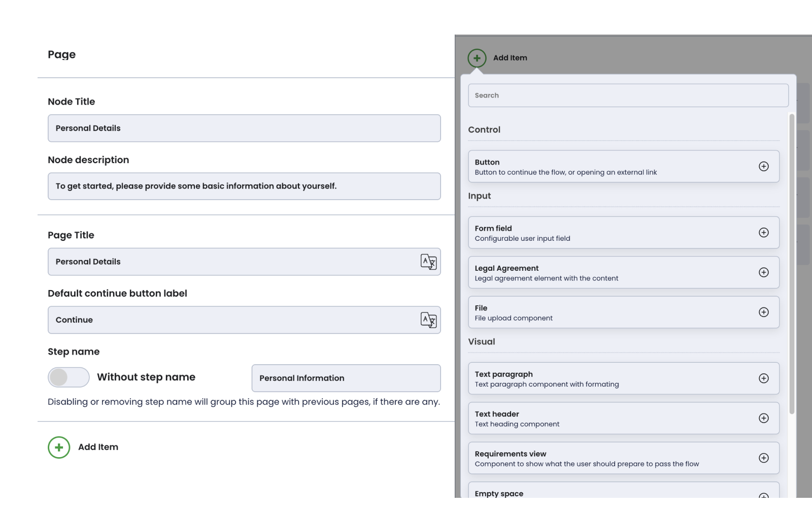Click the Node Title input field
The image size is (812, 508).
click(244, 129)
